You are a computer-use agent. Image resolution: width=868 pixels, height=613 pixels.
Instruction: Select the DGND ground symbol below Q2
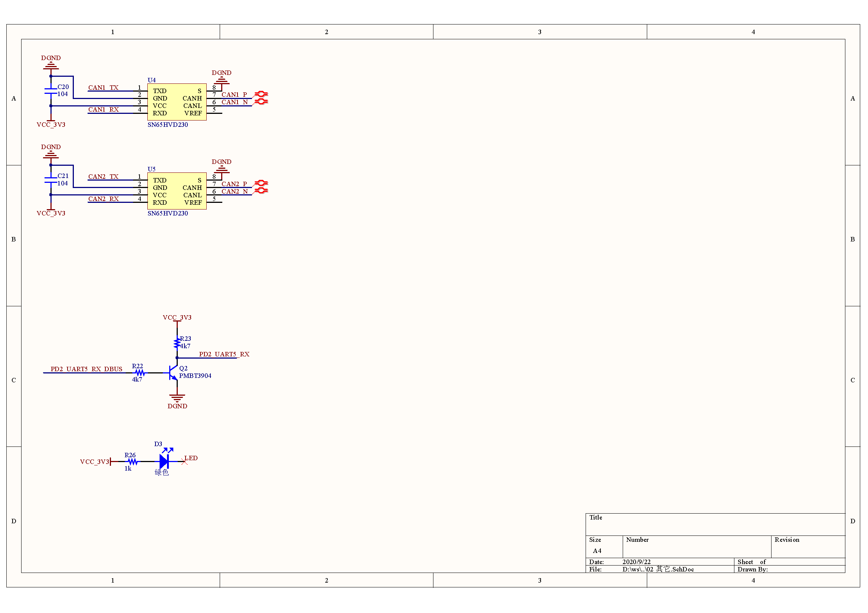pos(177,398)
